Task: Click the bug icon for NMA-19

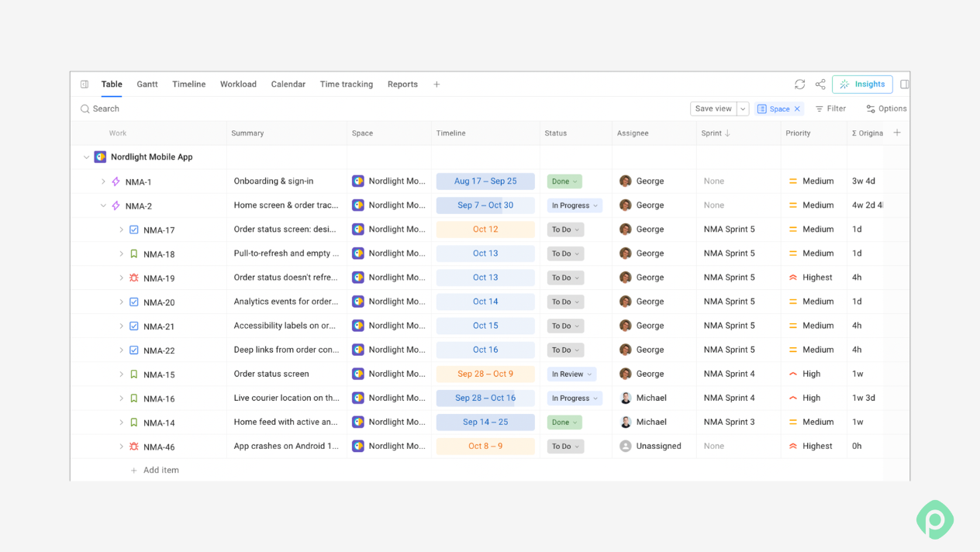Action: point(134,278)
